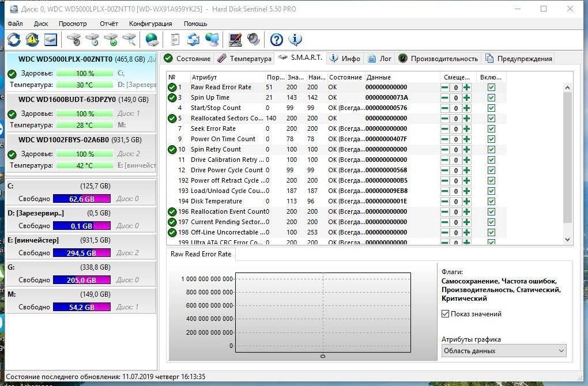Increase the offset for Raw Read Error Rate
The width and height of the screenshot is (588, 386).
tap(466, 88)
